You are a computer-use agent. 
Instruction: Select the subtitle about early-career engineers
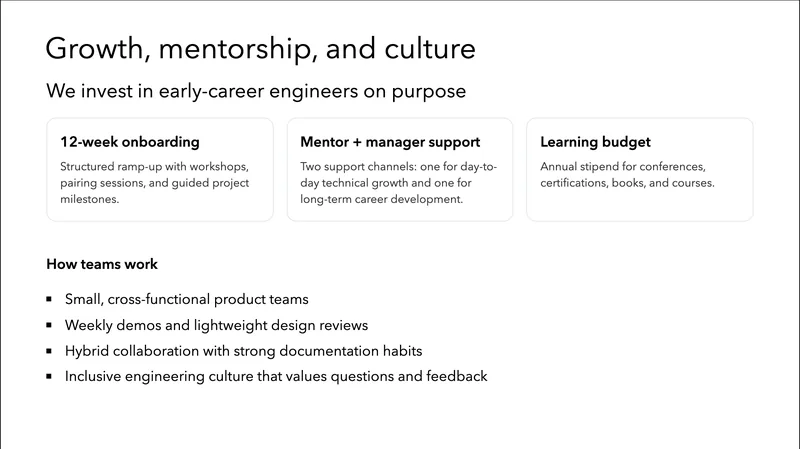coord(255,91)
